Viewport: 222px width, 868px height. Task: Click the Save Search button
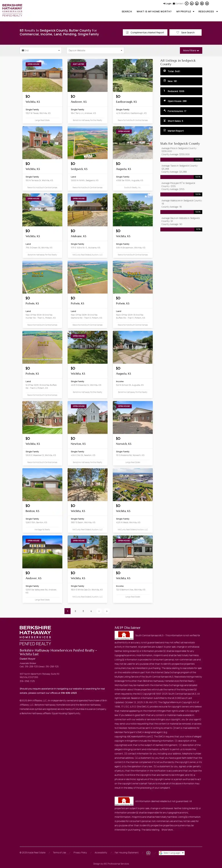[x=186, y=33]
